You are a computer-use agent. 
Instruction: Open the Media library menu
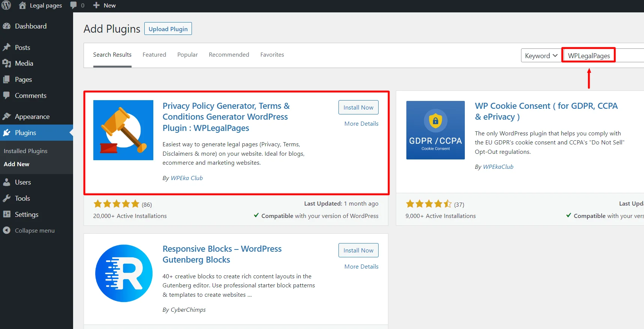pyautogui.click(x=24, y=63)
